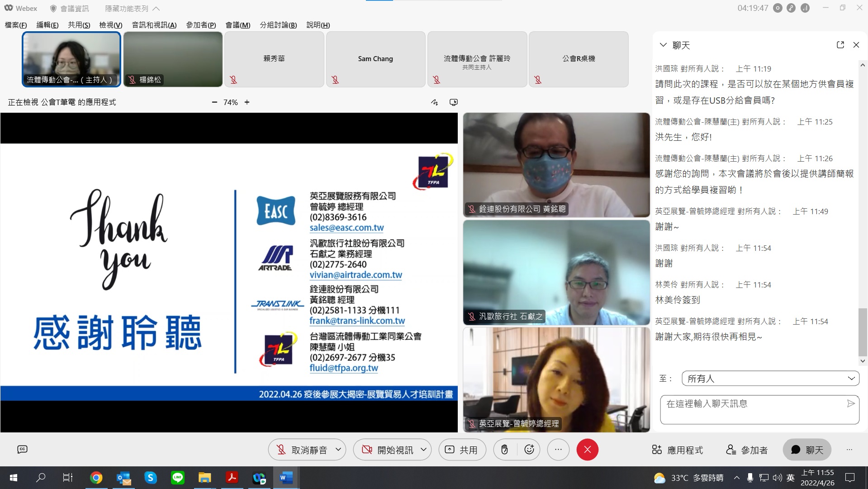Viewport: 868px width, 489px height.
Task: Select 賴秀華 participant tile
Action: coord(274,59)
